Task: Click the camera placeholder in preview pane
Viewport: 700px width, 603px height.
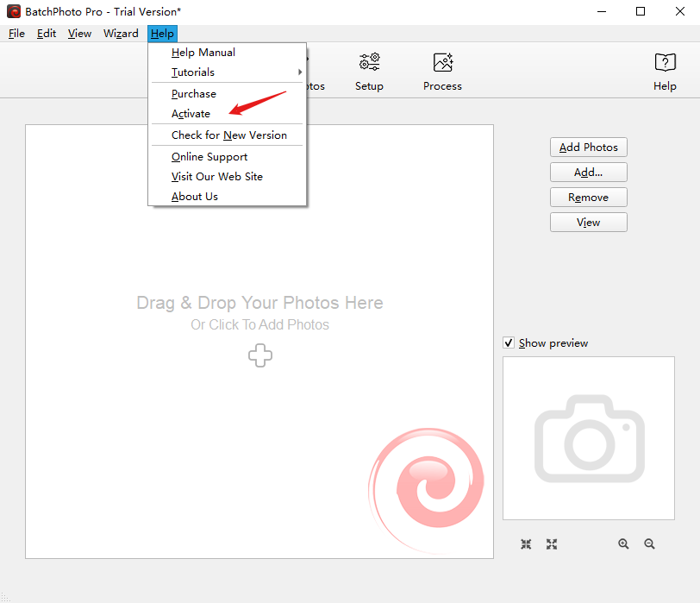Action: pos(590,438)
